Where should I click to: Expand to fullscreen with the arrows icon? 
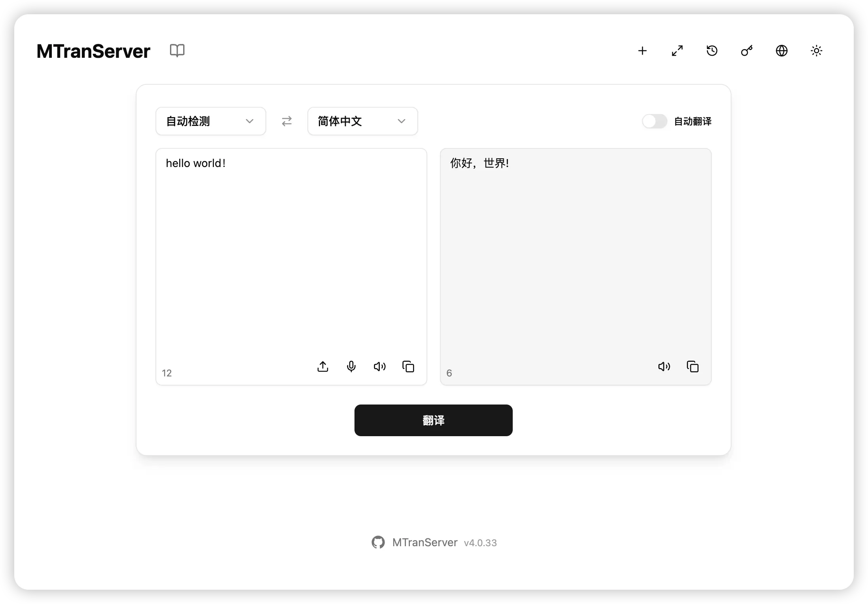(x=677, y=51)
